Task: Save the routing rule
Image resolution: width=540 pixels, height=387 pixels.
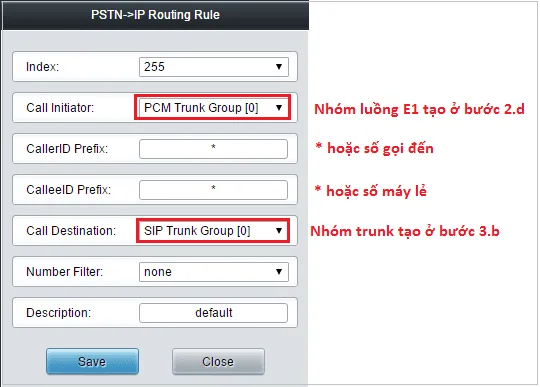Action: 92,362
